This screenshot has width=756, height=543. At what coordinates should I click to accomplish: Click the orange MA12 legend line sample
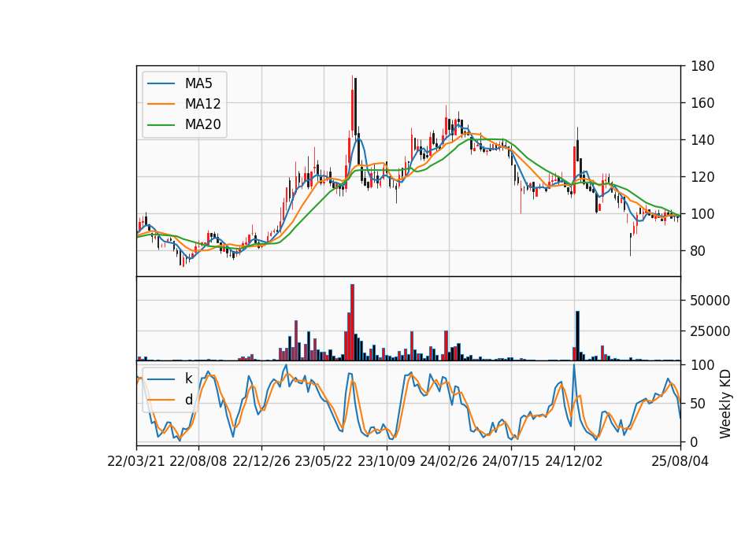[x=161, y=104]
